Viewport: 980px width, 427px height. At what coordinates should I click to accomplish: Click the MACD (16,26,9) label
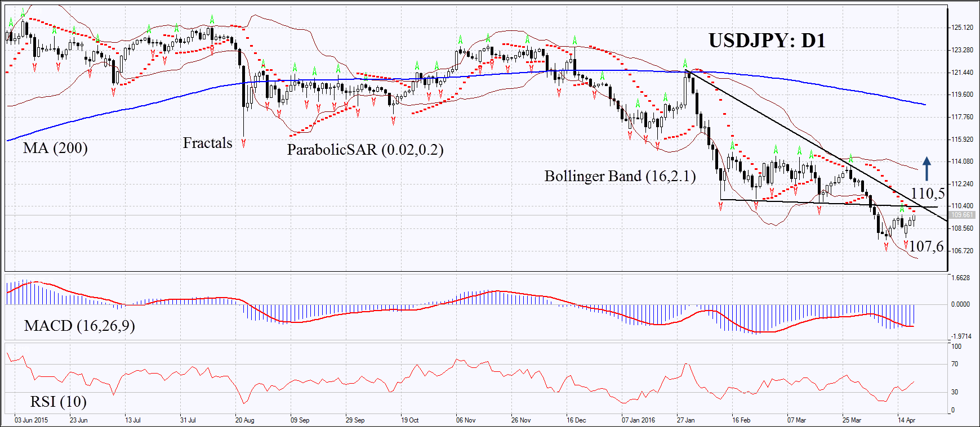79,326
